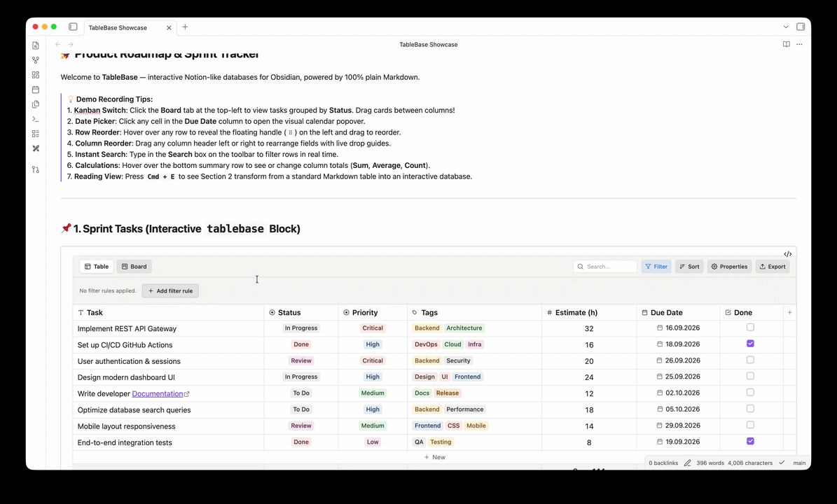
Task: Toggle the right sidebar panel icon
Action: [801, 27]
